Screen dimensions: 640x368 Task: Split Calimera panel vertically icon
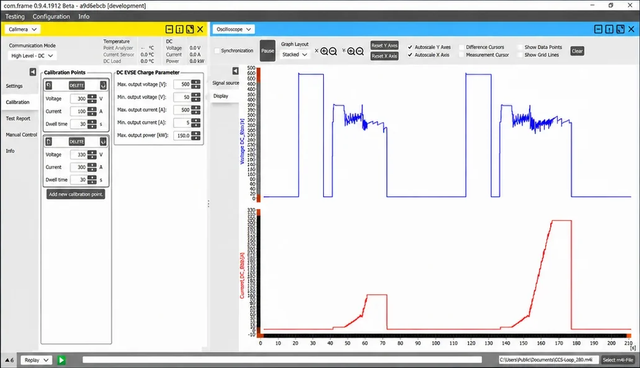pos(180,29)
